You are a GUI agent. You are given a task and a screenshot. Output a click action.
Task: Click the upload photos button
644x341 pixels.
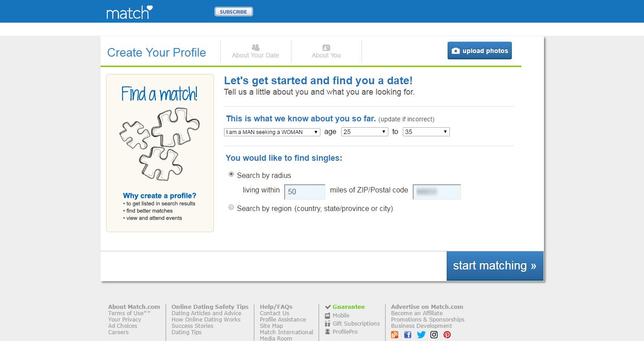(x=480, y=51)
